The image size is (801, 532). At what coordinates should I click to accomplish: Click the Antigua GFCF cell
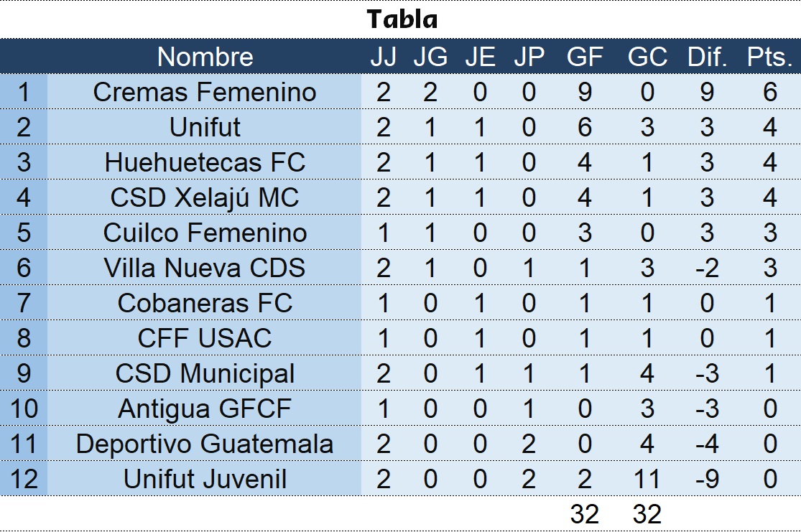[205, 409]
